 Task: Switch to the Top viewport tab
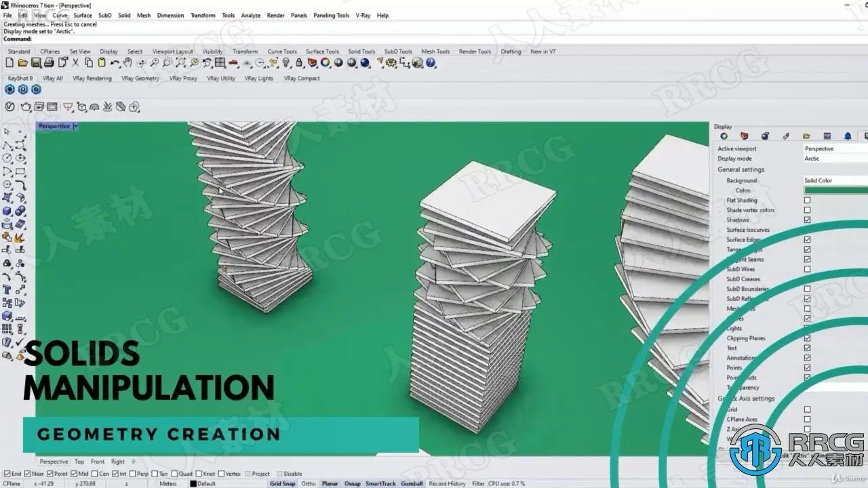click(x=79, y=462)
